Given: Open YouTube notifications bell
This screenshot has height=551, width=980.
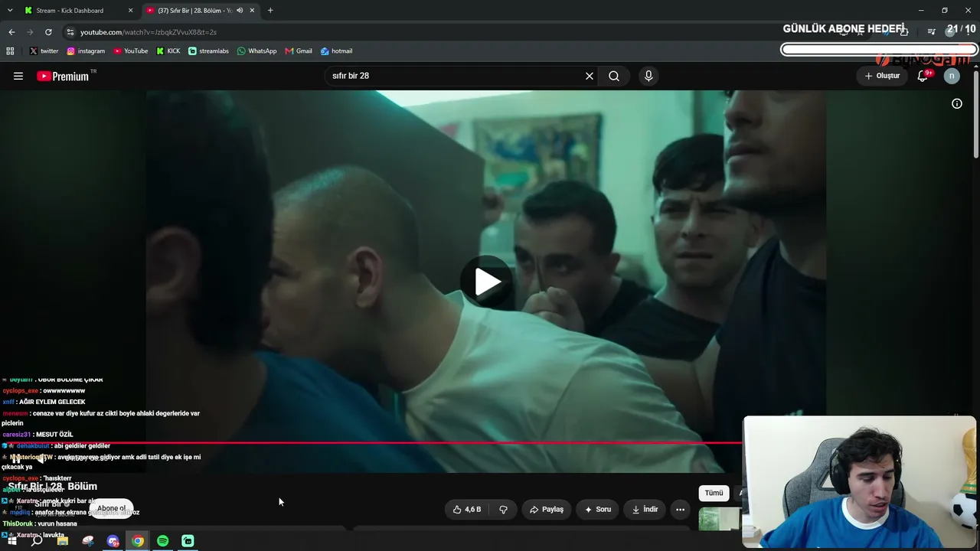Looking at the screenshot, I should coord(923,76).
